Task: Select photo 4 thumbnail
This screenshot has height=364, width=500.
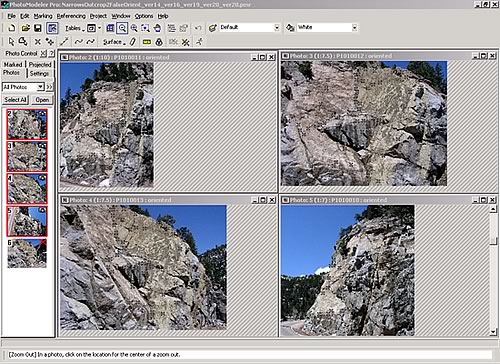Action: coord(27,189)
